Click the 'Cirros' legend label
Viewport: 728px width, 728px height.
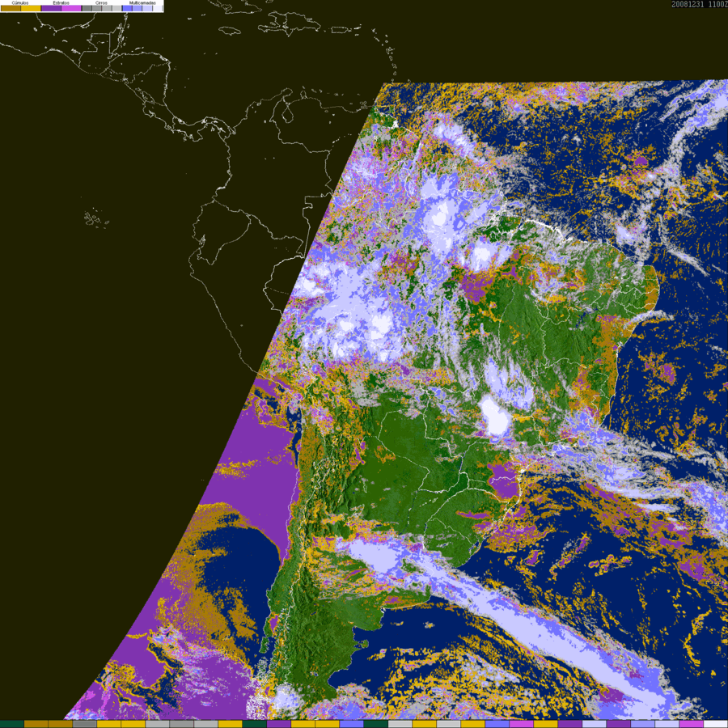(x=101, y=2)
